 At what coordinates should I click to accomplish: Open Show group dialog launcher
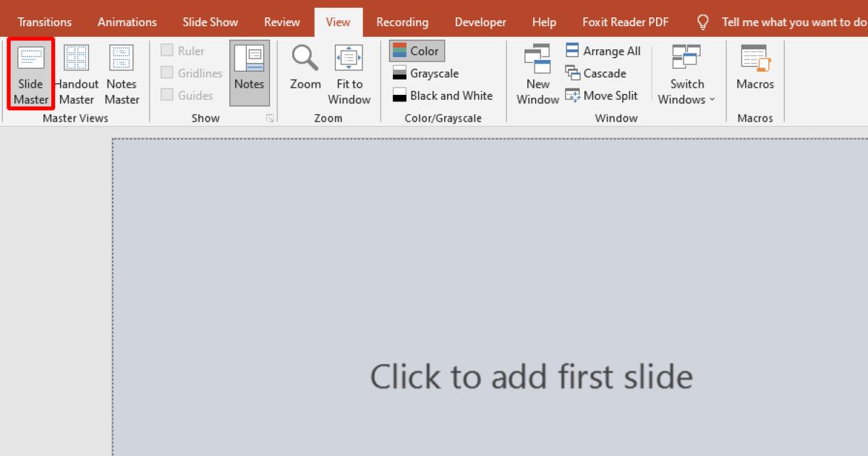(270, 118)
